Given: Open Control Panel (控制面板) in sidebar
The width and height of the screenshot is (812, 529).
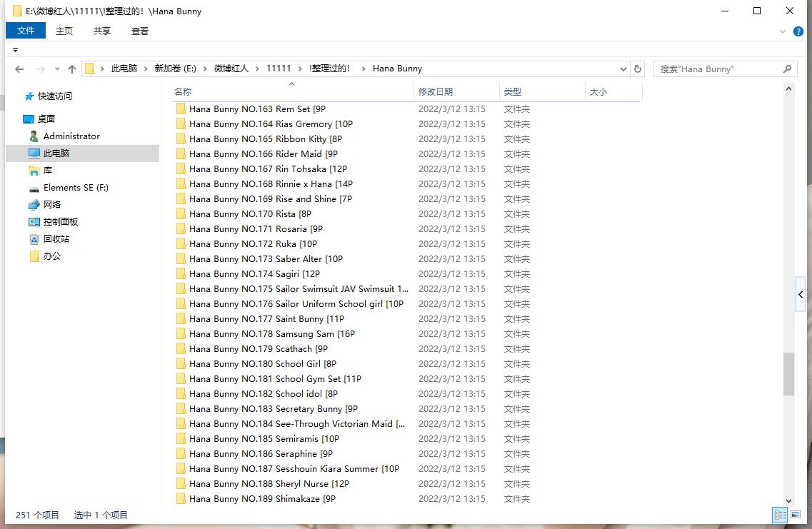Looking at the screenshot, I should 54,221.
